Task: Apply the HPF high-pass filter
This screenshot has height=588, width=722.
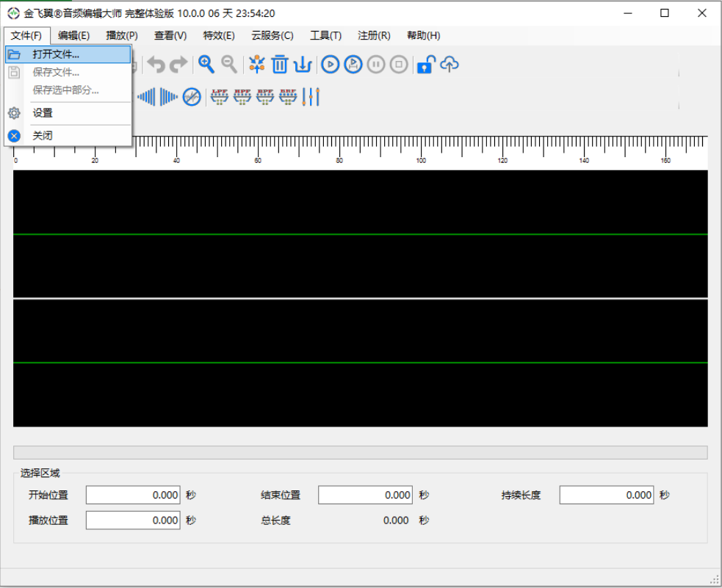Action: click(x=242, y=97)
